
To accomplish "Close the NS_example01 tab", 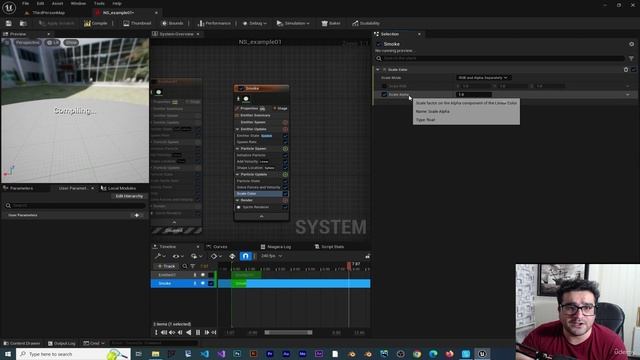I will point(156,13).
